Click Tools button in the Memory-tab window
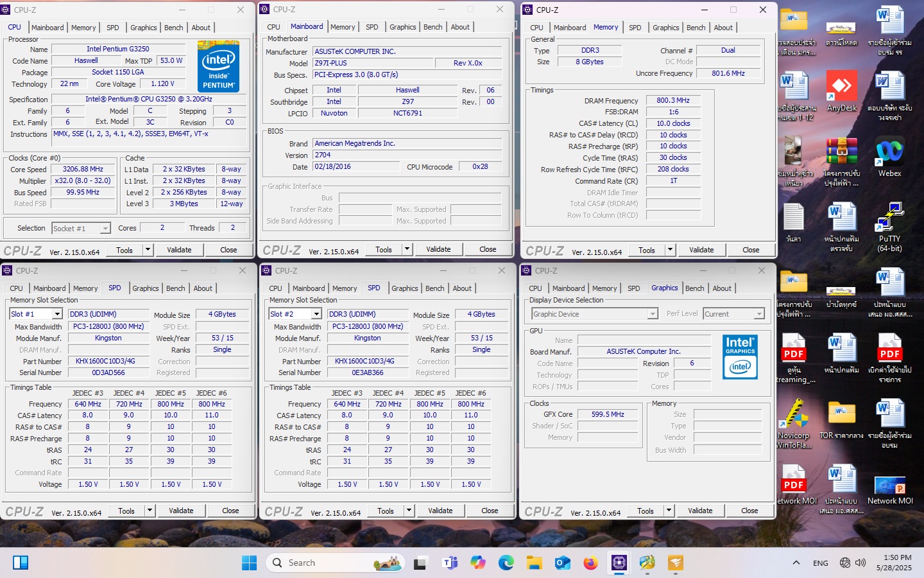 point(647,250)
